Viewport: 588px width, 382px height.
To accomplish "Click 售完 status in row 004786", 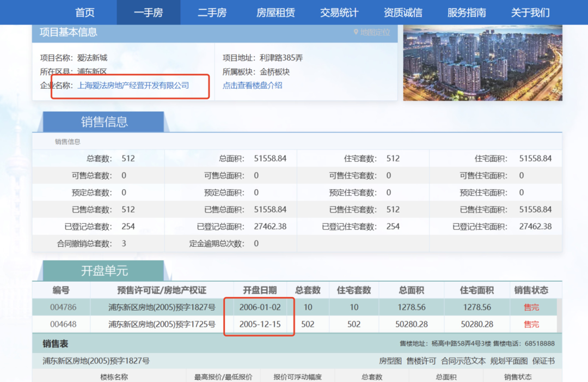I will [531, 307].
